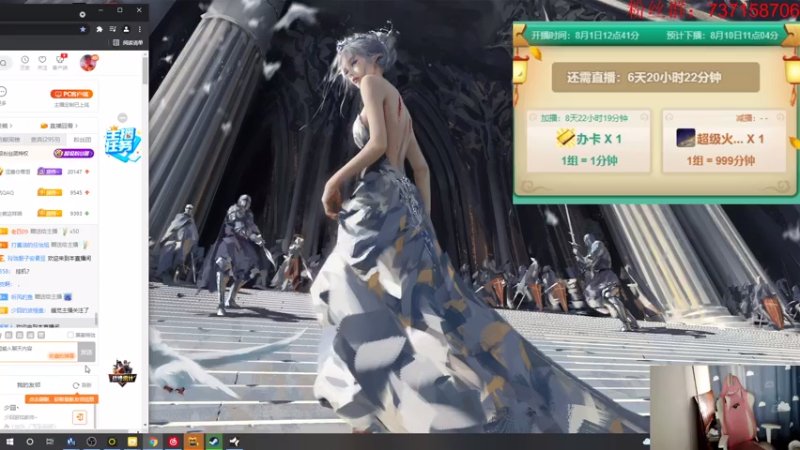Open the OBS Studio taskbar icon

click(x=91, y=442)
